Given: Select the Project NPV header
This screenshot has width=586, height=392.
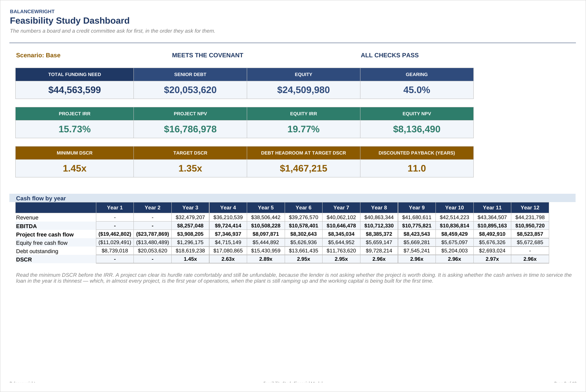Looking at the screenshot, I should click(x=190, y=114).
